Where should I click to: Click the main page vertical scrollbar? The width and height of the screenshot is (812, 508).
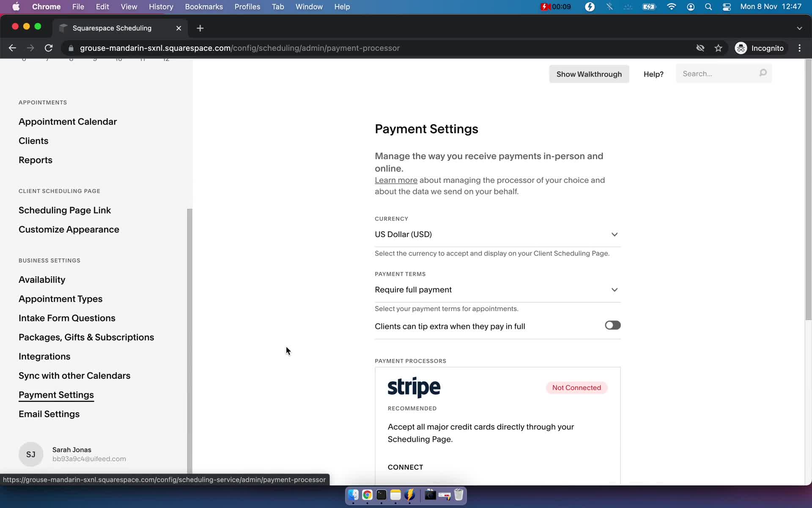click(808, 190)
